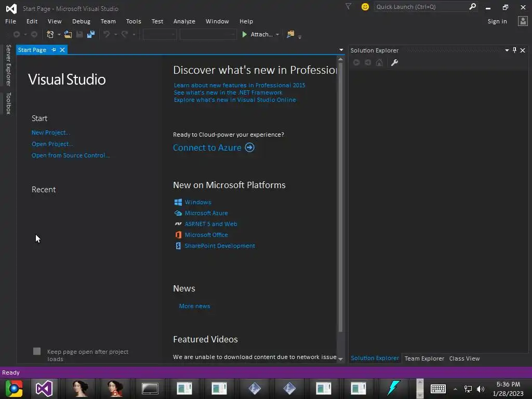Open the Server Explorer side tab

point(8,65)
